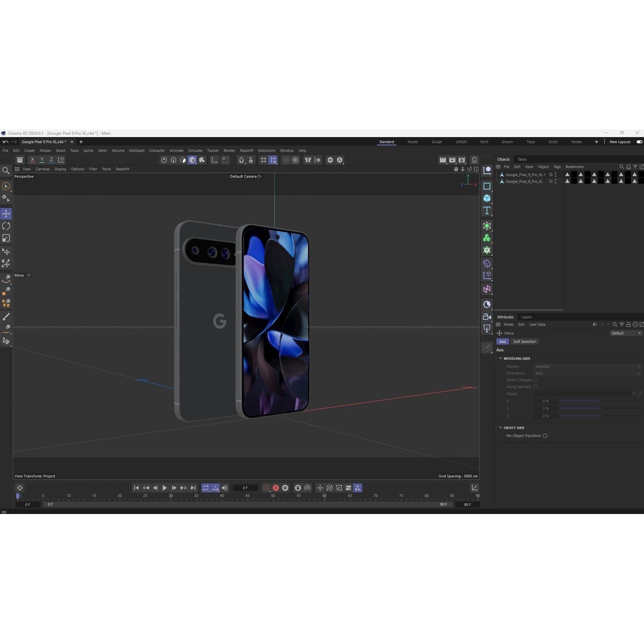Screen dimensions: 644x644
Task: Switch to the Takes tab
Action: pos(522,159)
